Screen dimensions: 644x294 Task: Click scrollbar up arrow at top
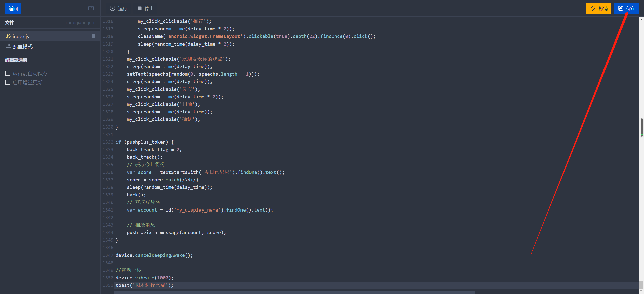click(641, 19)
